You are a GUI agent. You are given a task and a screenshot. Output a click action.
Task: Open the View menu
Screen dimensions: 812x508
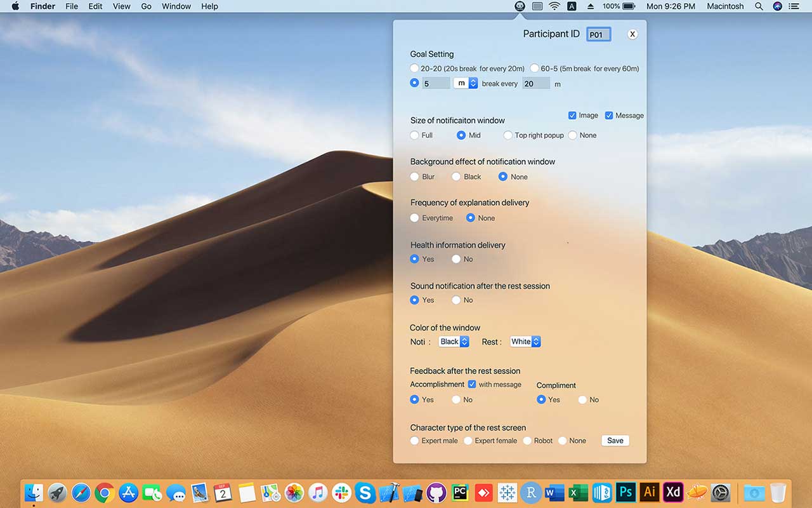[121, 6]
